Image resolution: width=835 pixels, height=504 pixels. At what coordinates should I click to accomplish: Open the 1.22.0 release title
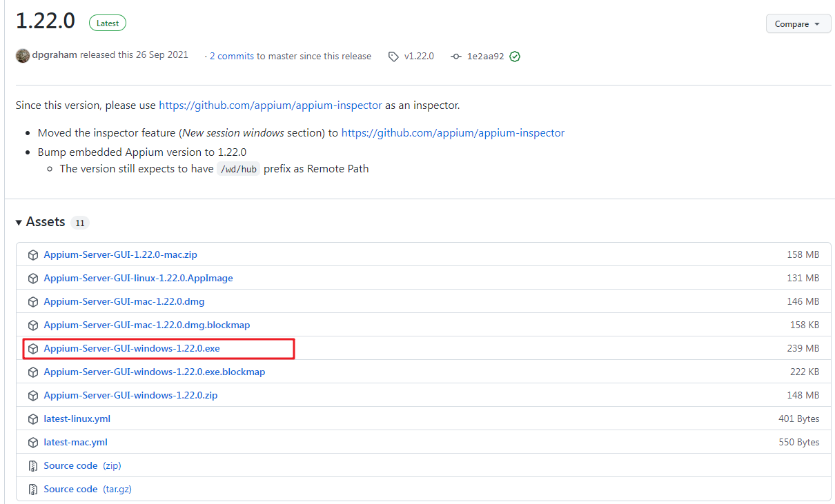(x=46, y=21)
